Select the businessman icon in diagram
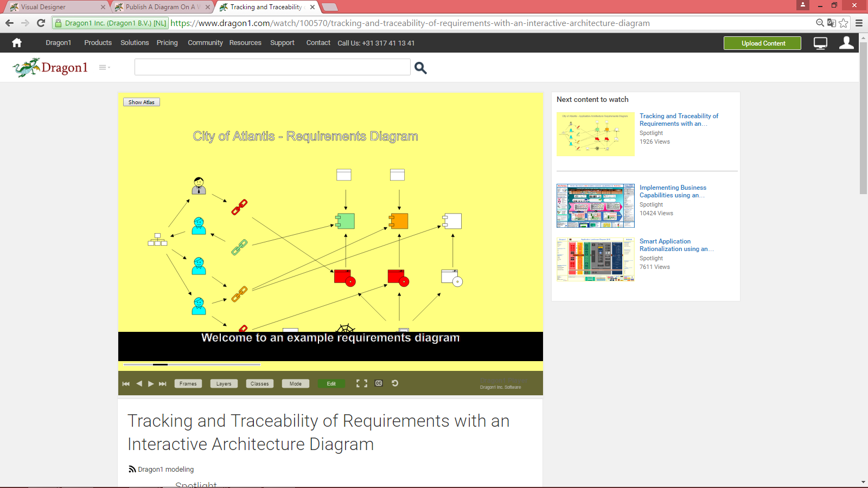The image size is (868, 488). [199, 185]
